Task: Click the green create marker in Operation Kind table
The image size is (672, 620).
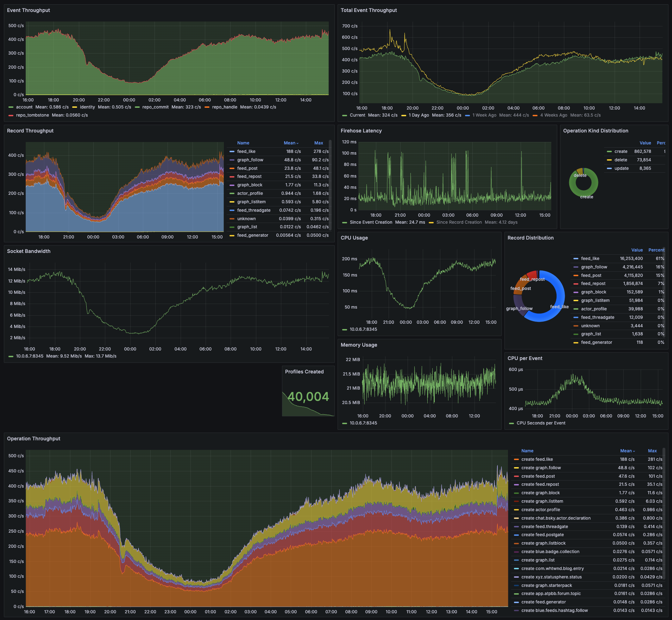Action: pyautogui.click(x=610, y=151)
